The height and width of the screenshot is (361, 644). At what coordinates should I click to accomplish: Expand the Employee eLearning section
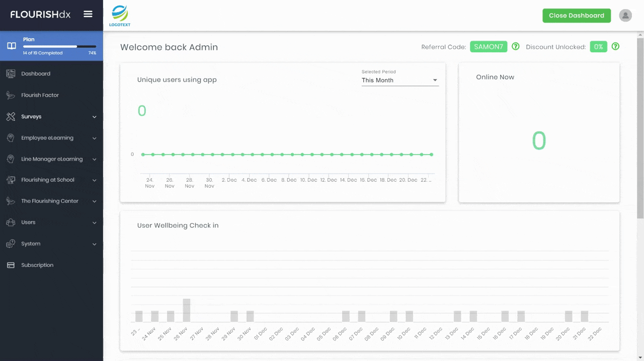coord(51,138)
